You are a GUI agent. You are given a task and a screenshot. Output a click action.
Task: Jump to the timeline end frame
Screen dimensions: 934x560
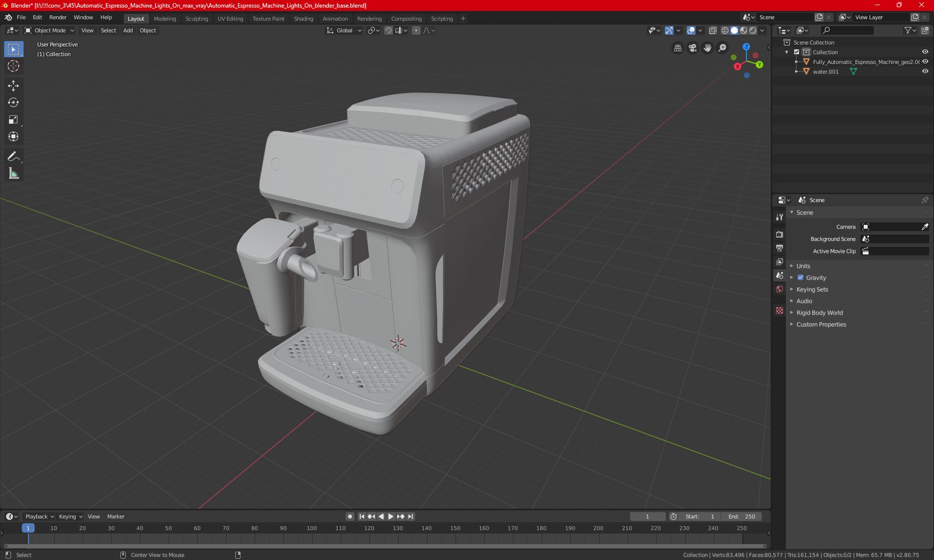click(410, 516)
